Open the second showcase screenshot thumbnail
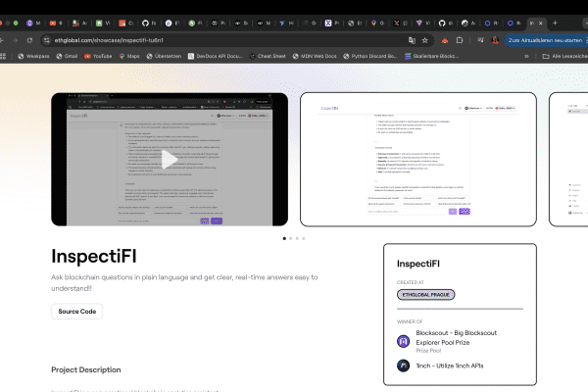 pyautogui.click(x=418, y=160)
